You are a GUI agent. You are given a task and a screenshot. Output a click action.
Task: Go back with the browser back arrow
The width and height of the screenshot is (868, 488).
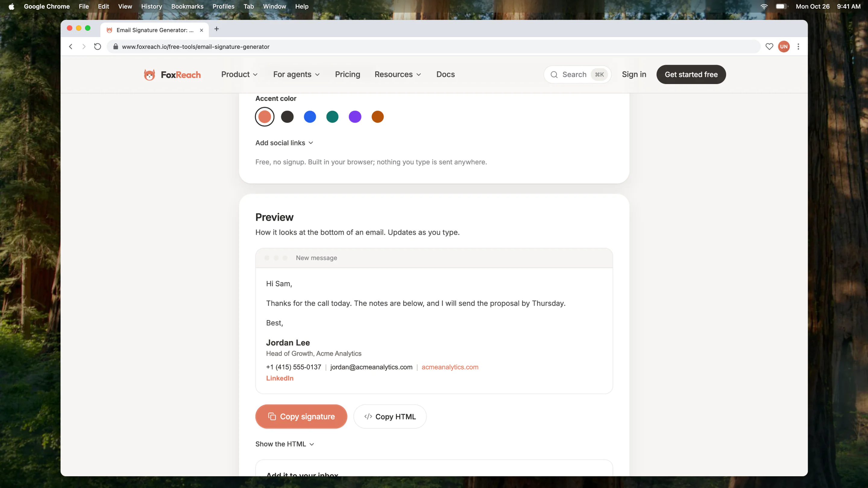[x=71, y=46]
